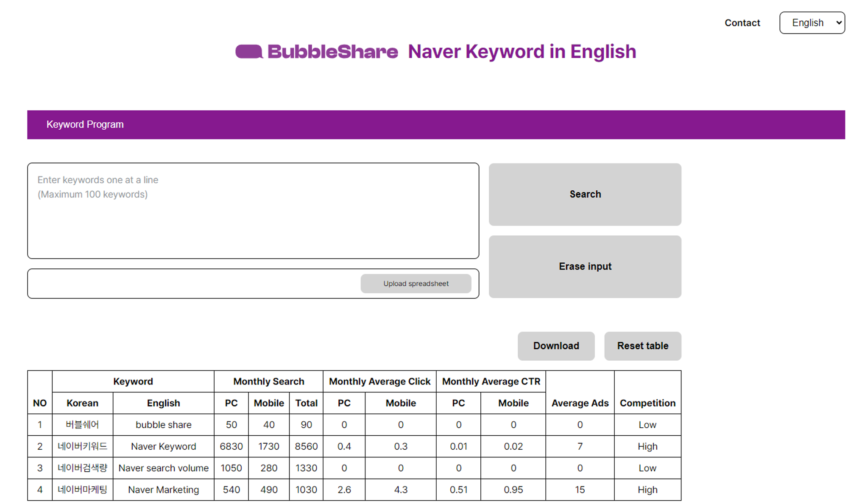Click the 1050 PC search value
The height and width of the screenshot is (504, 848).
(231, 468)
